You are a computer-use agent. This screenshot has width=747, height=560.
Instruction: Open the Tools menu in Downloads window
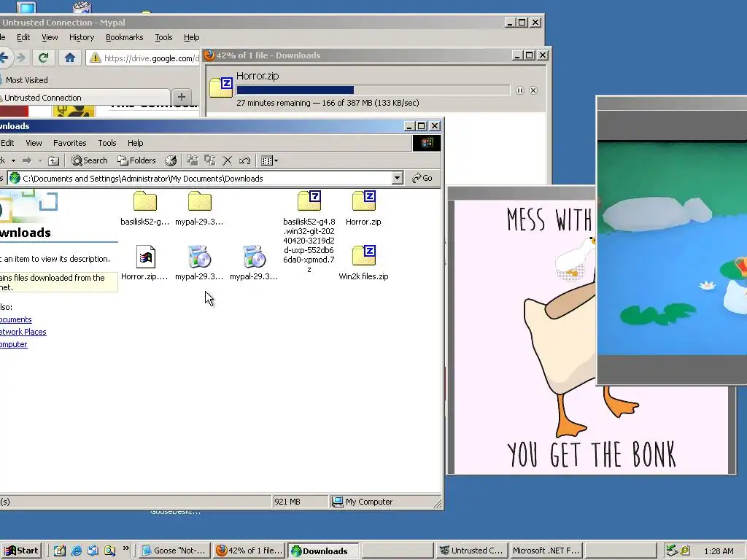click(107, 143)
